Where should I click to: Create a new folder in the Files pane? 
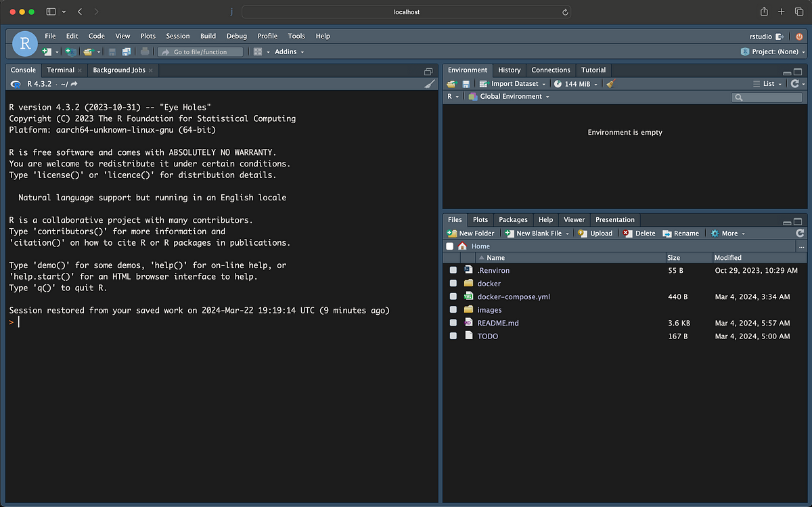pos(470,233)
